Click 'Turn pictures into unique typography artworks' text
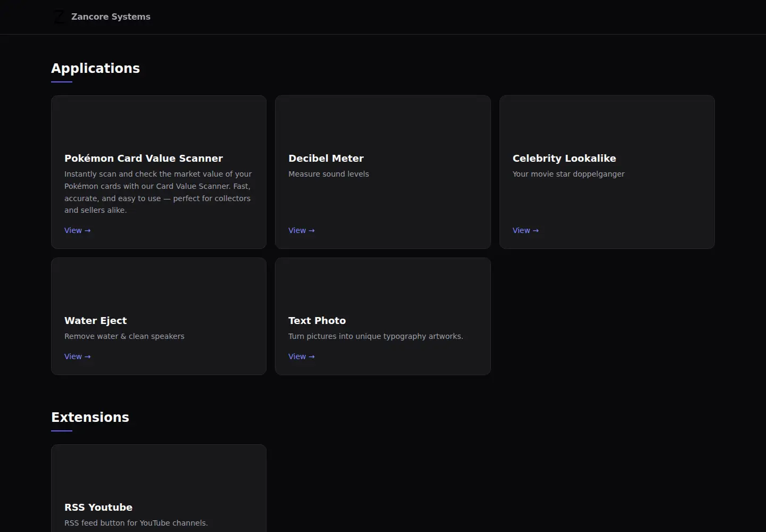Viewport: 766px width, 532px height. (x=376, y=336)
